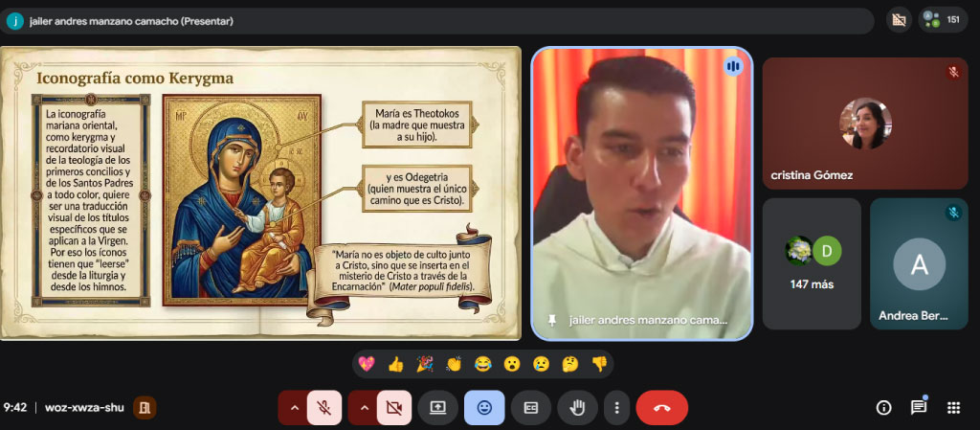Click the meeting code woz-xwza-shu
The image size is (980, 430).
[84, 408]
